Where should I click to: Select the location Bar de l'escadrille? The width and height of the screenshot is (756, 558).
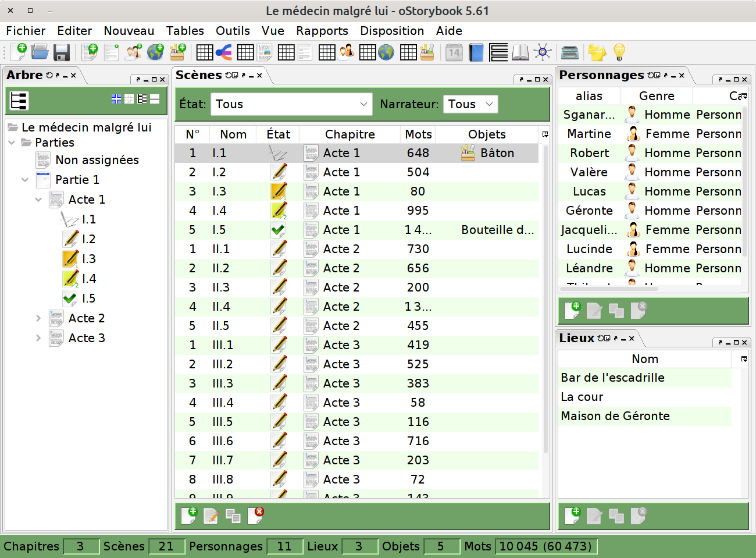coord(645,378)
